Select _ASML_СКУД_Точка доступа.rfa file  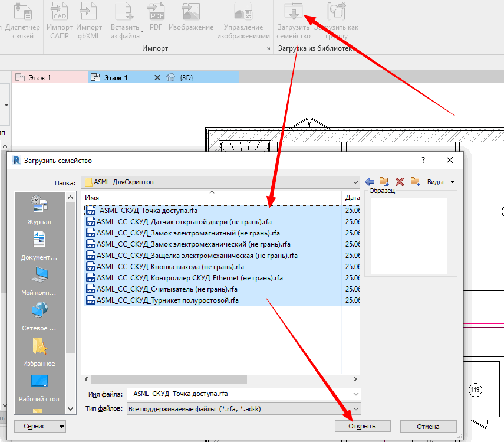point(222,211)
